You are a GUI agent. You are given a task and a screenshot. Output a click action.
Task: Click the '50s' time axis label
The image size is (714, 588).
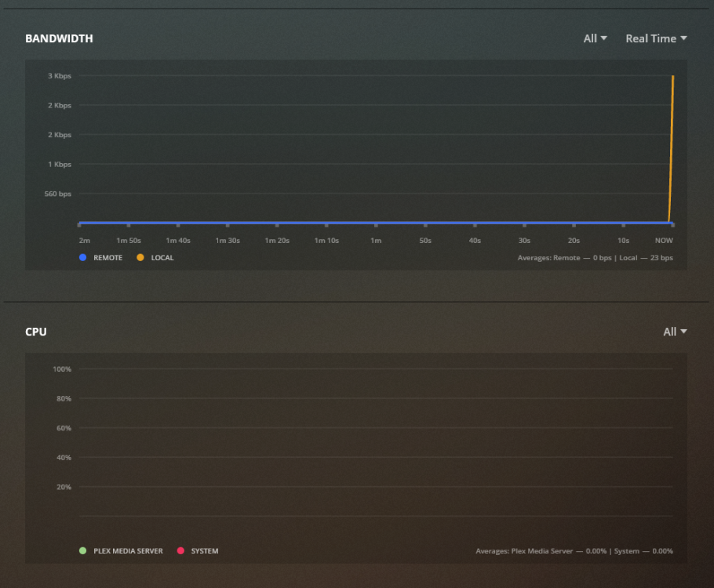coord(425,241)
